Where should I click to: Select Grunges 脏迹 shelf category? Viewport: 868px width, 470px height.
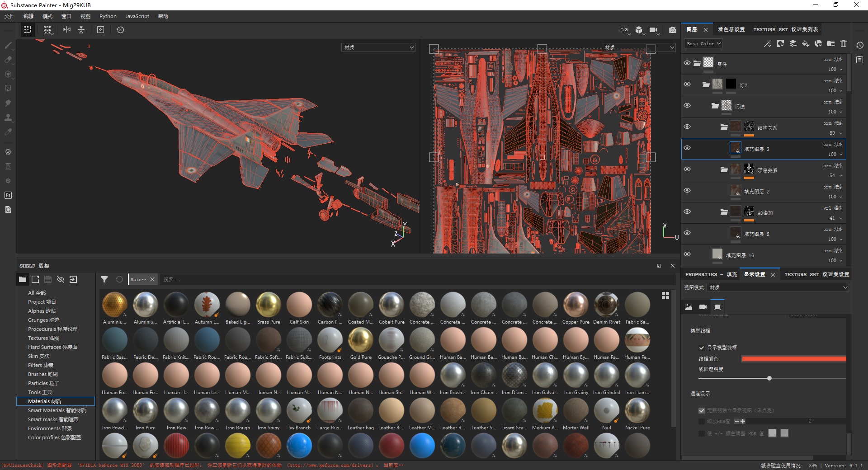point(43,320)
